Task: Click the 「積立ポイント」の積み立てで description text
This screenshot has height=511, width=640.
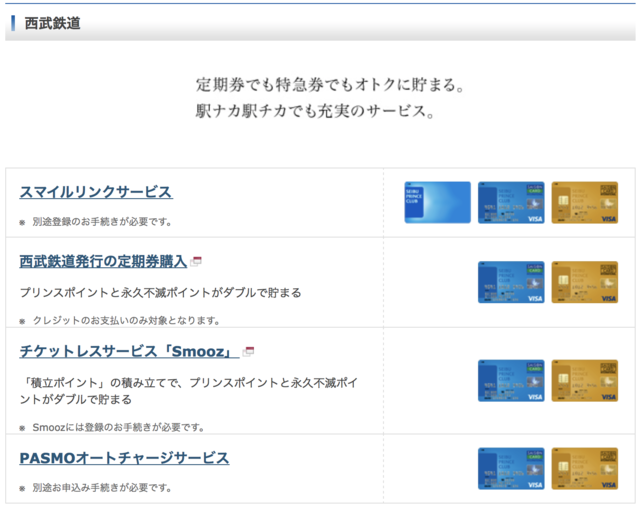Action: pos(189,391)
